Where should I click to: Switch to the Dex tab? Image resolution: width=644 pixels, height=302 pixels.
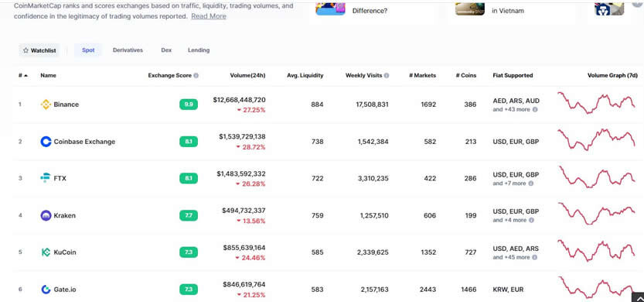(166, 50)
